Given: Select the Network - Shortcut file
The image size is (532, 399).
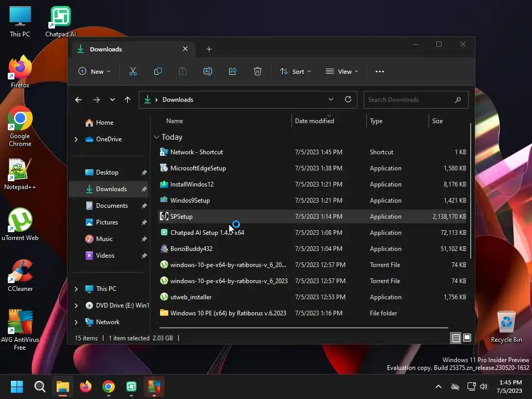Looking at the screenshot, I should [x=313, y=152].
